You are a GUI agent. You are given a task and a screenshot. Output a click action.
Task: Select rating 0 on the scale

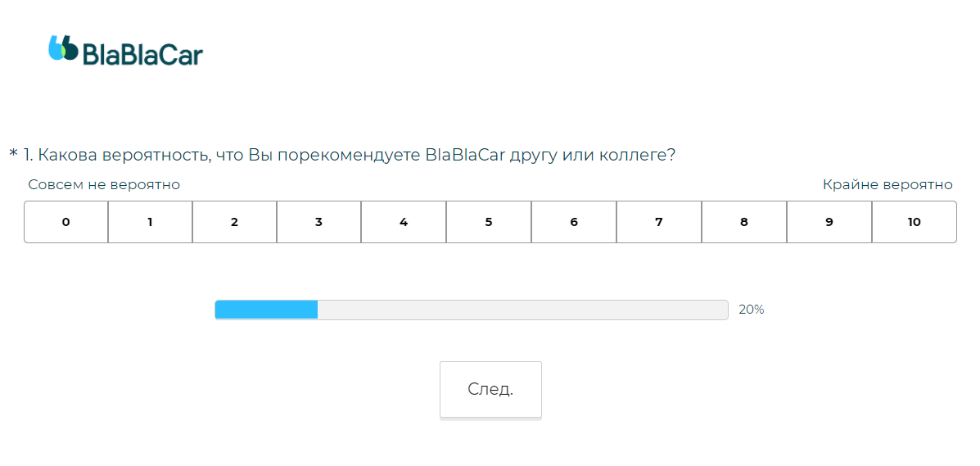(x=65, y=222)
